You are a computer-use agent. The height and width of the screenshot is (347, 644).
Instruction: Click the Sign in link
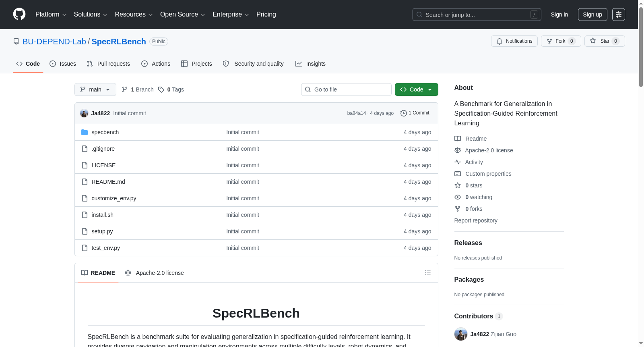coord(559,15)
